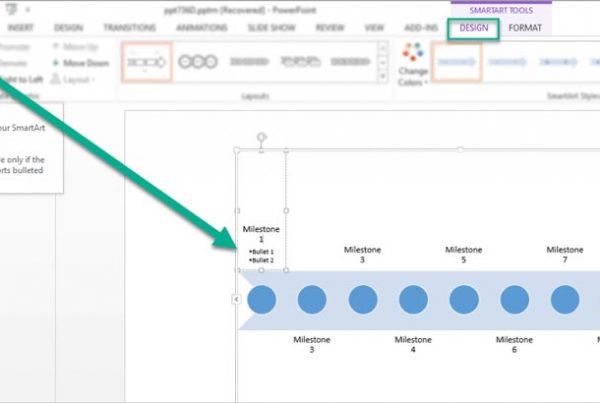This screenshot has height=403, width=600.
Task: Expand text pane using left-edge arrow
Action: click(x=236, y=299)
